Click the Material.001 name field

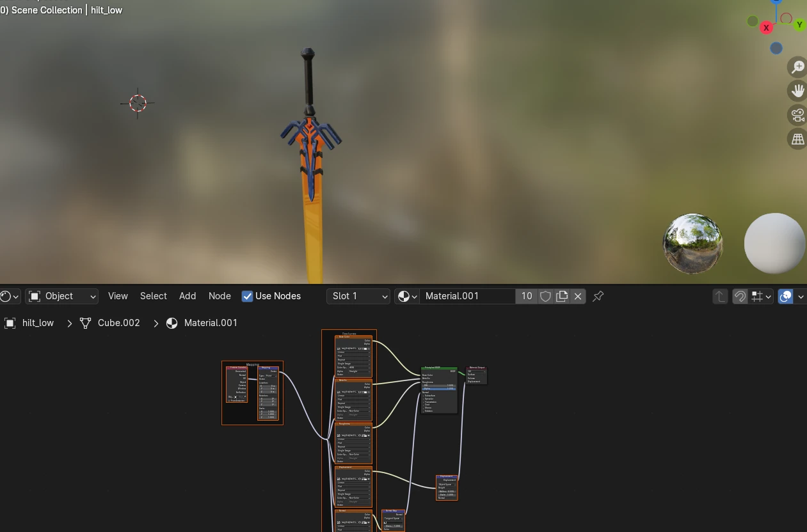coord(467,296)
